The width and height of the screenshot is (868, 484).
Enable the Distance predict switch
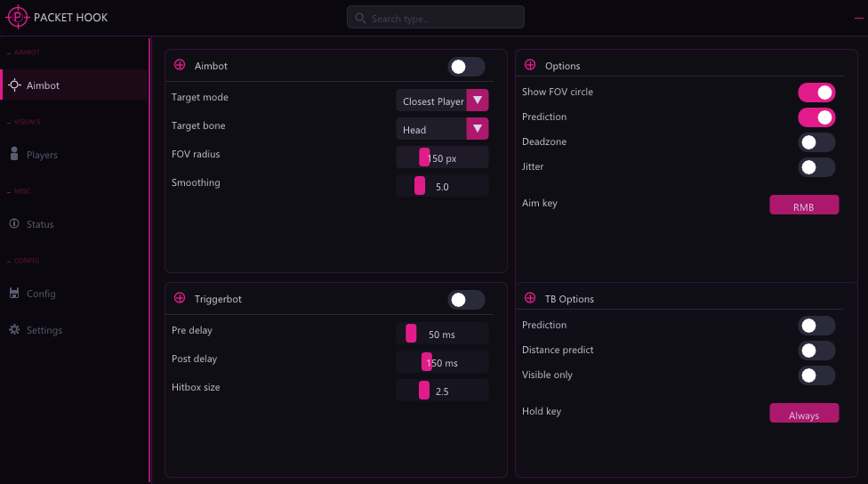pyautogui.click(x=816, y=351)
